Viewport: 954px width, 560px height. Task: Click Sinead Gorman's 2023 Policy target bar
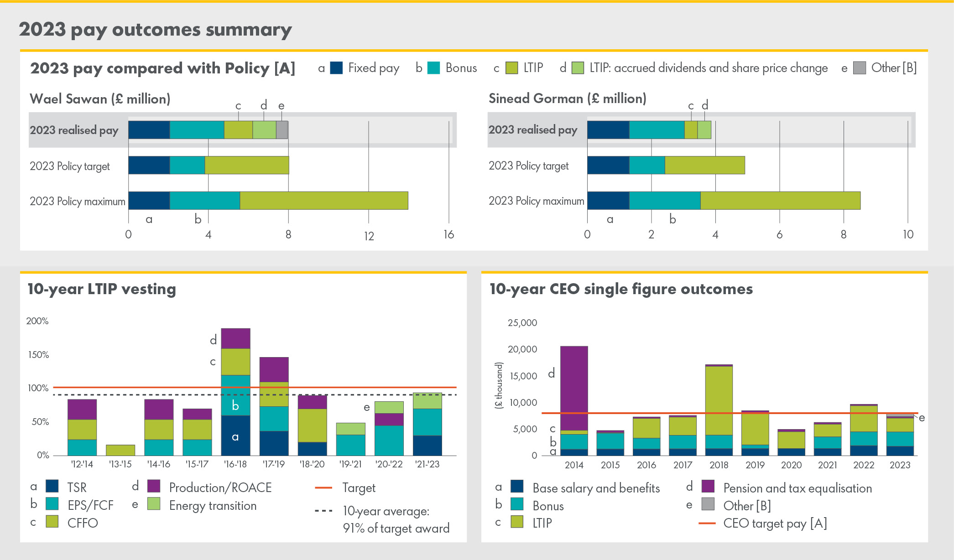[666, 165]
